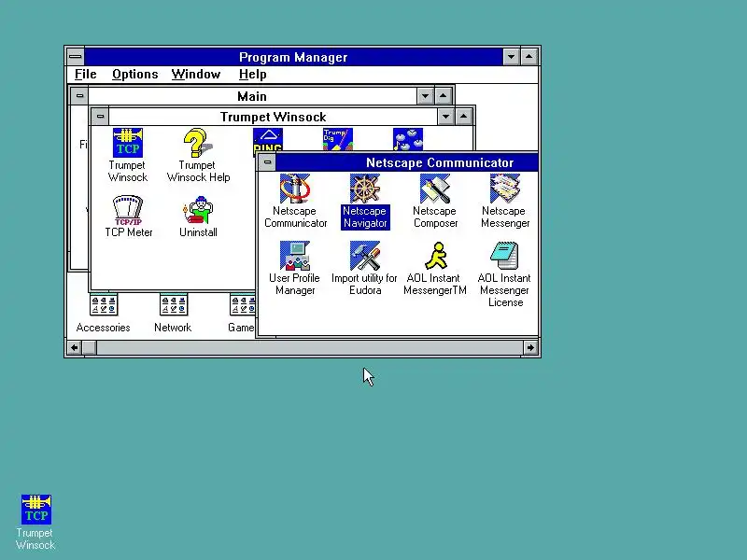Viewport: 747px width, 560px height.
Task: Maximize the Trumpet Winsock group window
Action: [x=463, y=117]
